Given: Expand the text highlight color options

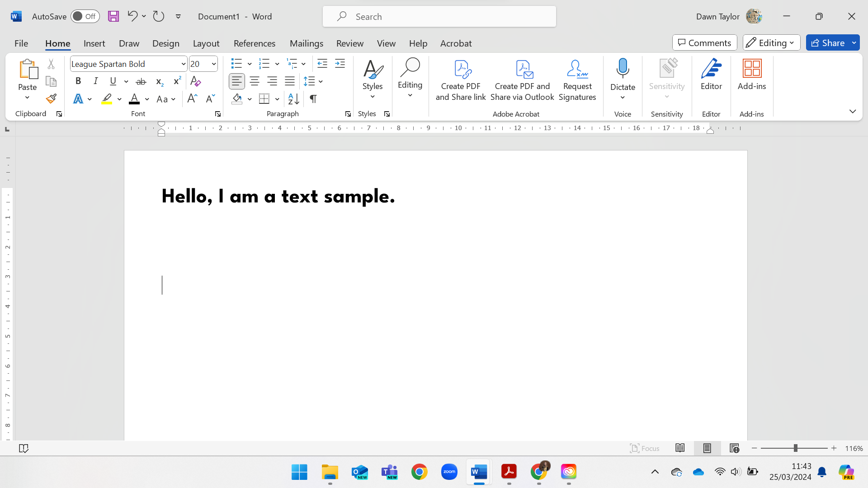Looking at the screenshot, I should pyautogui.click(x=119, y=99).
